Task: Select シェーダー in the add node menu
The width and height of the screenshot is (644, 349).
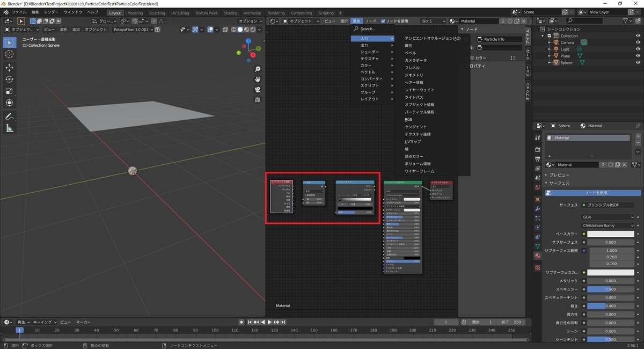Action: point(369,52)
